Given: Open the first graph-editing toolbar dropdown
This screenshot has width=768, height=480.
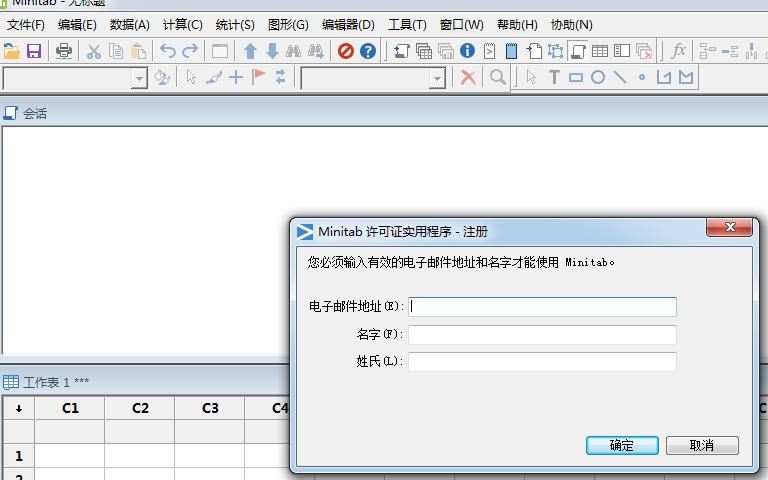Looking at the screenshot, I should (x=139, y=78).
